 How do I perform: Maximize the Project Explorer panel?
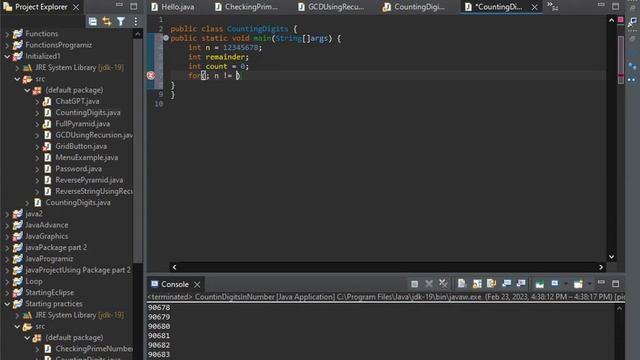coord(133,6)
